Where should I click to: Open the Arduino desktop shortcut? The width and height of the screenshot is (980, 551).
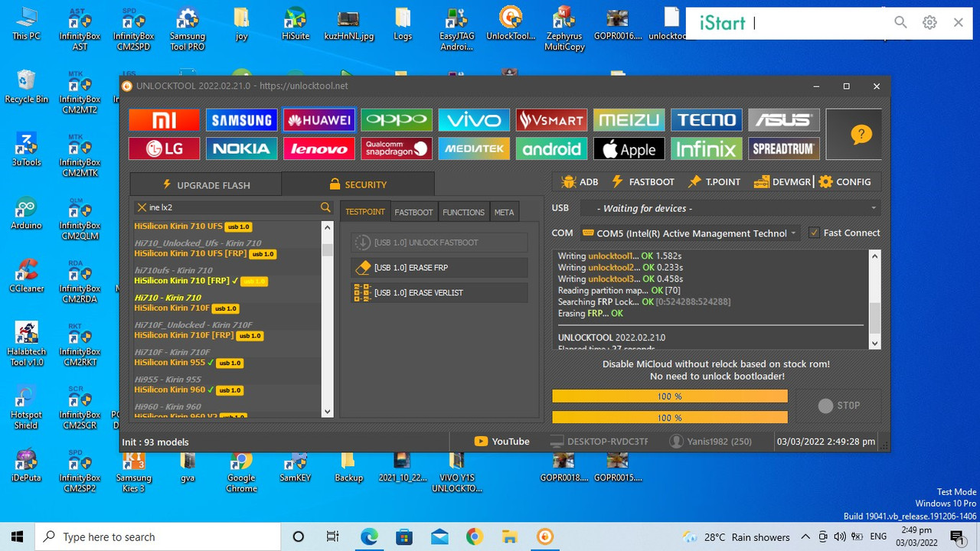(26, 213)
